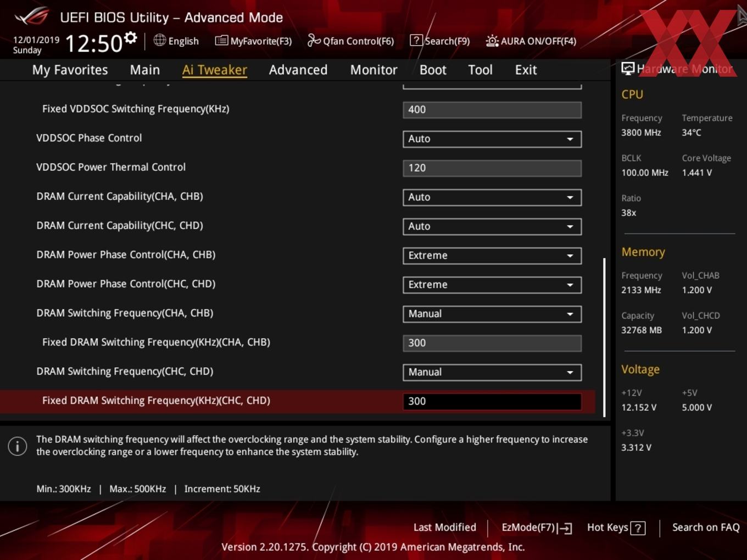Select DRAM Switching Frequency(CHC, CHD) label

click(125, 371)
